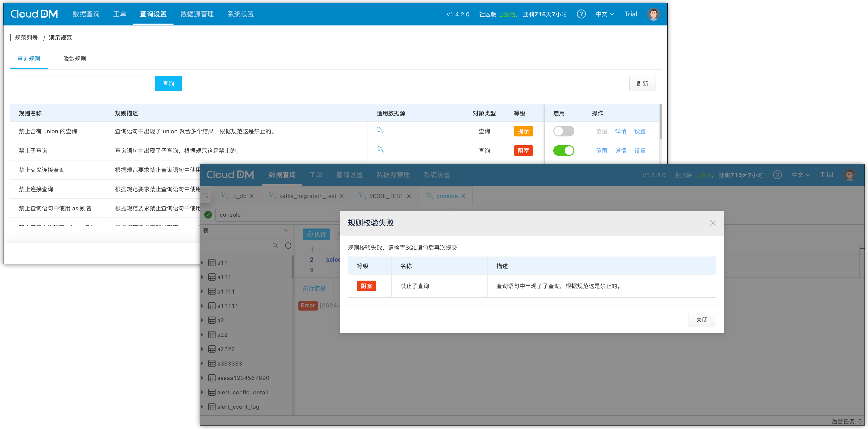Screen dimensions: 868x429
Task: Disable the subquery ban rule toggle
Action: click(563, 150)
